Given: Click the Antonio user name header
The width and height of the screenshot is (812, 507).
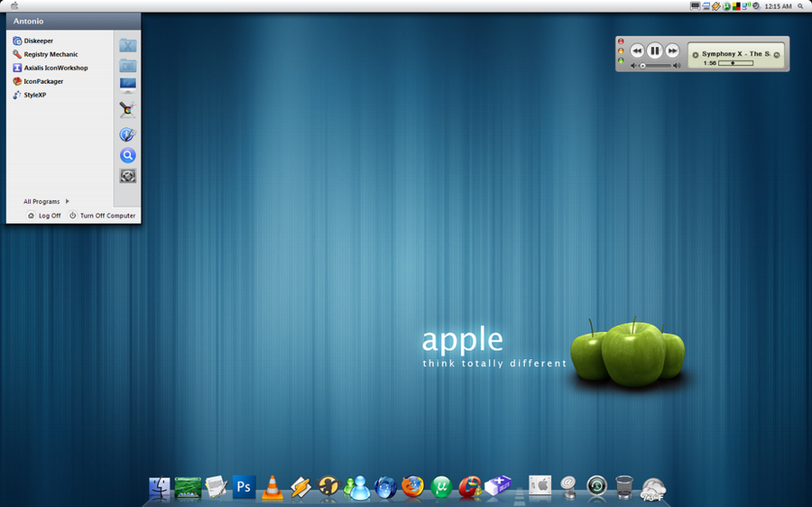Looking at the screenshot, I should (x=29, y=22).
